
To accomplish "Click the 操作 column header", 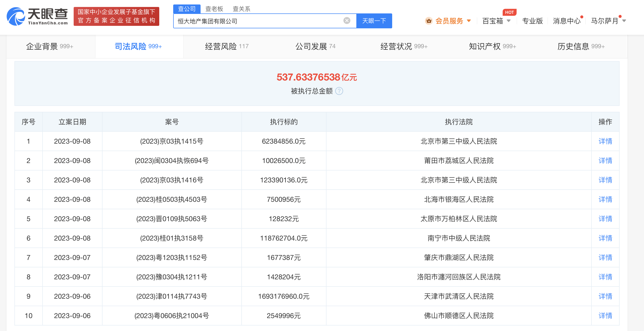I will 605,122.
